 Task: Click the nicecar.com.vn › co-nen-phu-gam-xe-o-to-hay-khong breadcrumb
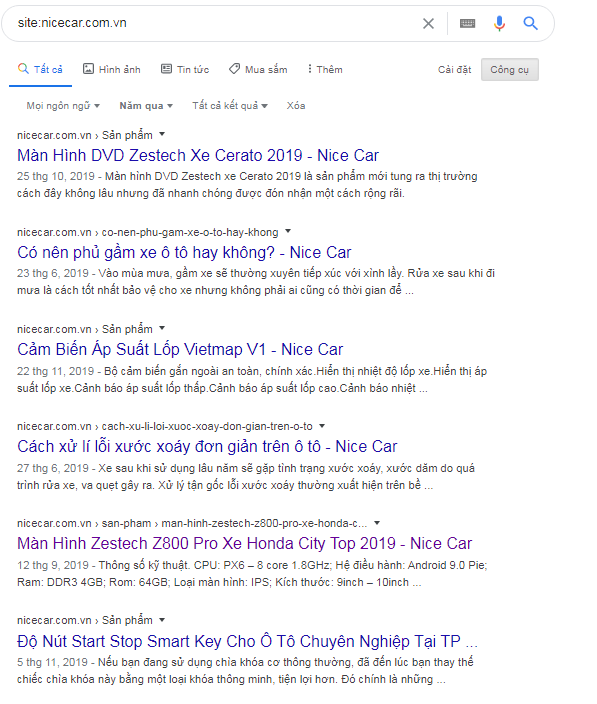pos(148,232)
